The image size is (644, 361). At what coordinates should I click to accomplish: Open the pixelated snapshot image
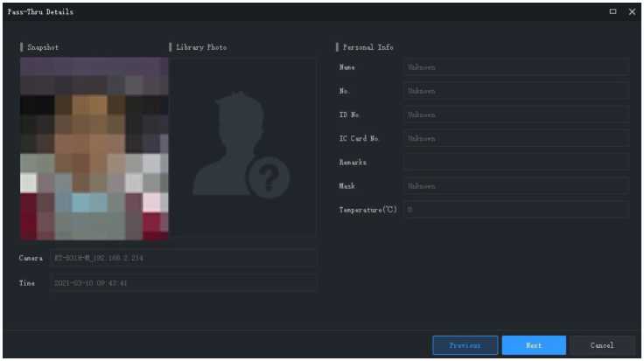(x=94, y=149)
